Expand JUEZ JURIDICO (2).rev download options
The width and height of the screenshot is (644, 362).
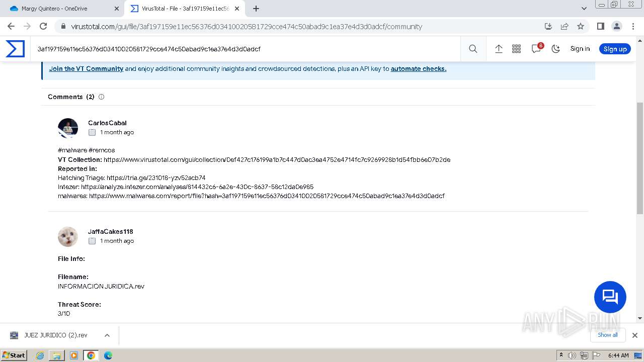click(x=107, y=335)
